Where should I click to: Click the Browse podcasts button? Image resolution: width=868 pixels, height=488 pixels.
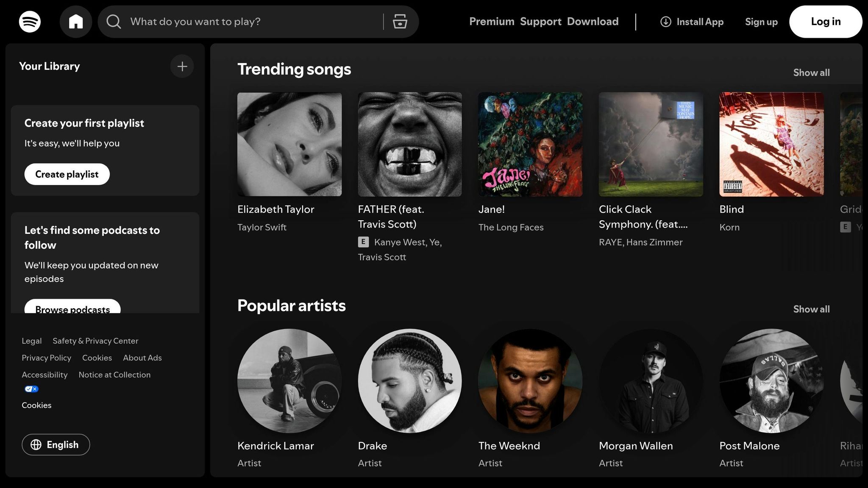pos(72,307)
